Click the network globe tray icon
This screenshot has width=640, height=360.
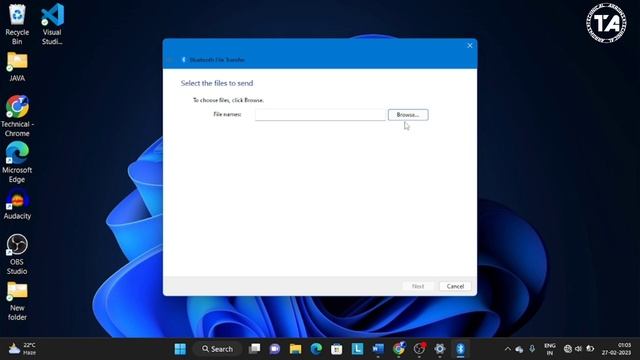click(x=567, y=349)
